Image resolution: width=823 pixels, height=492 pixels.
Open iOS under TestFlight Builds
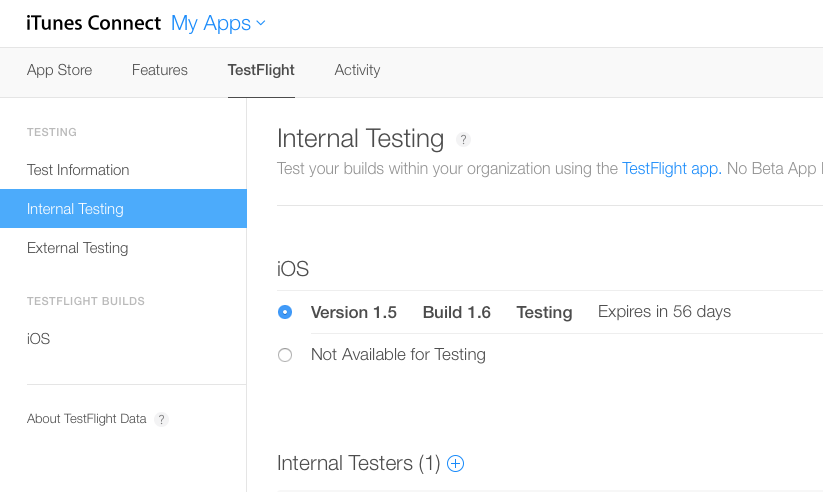point(38,339)
